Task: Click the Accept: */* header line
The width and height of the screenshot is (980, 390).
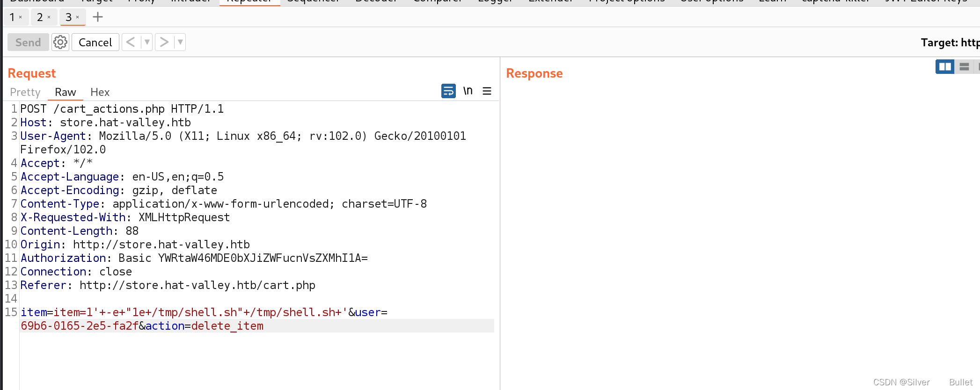Action: (57, 163)
